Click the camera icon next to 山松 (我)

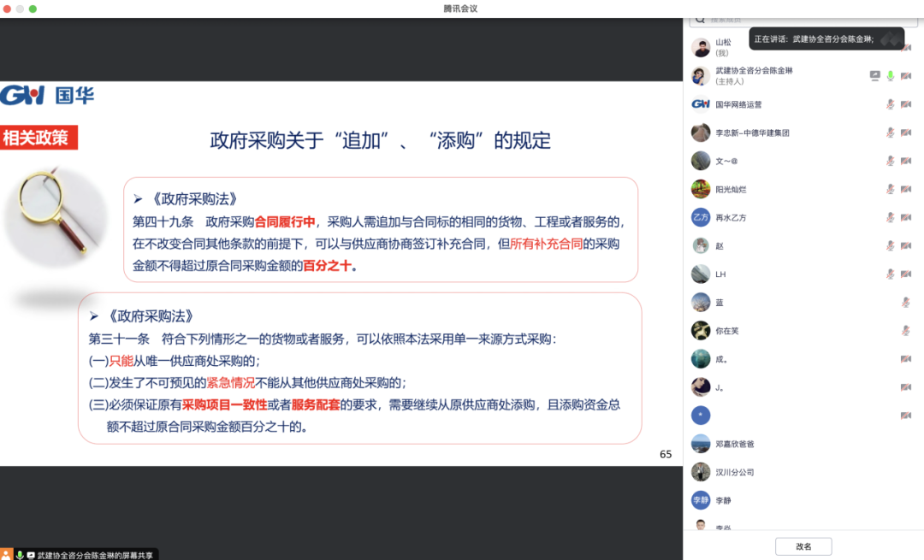tap(905, 47)
